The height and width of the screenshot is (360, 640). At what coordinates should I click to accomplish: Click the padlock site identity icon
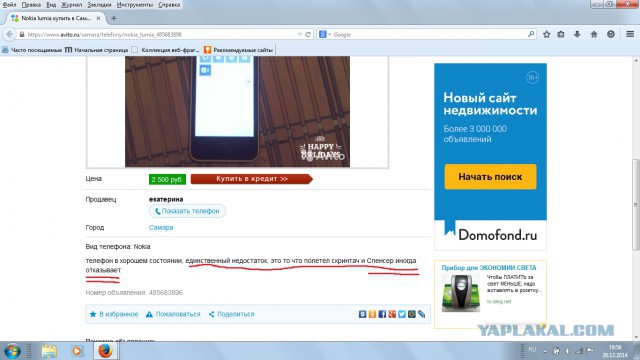pyautogui.click(x=22, y=35)
